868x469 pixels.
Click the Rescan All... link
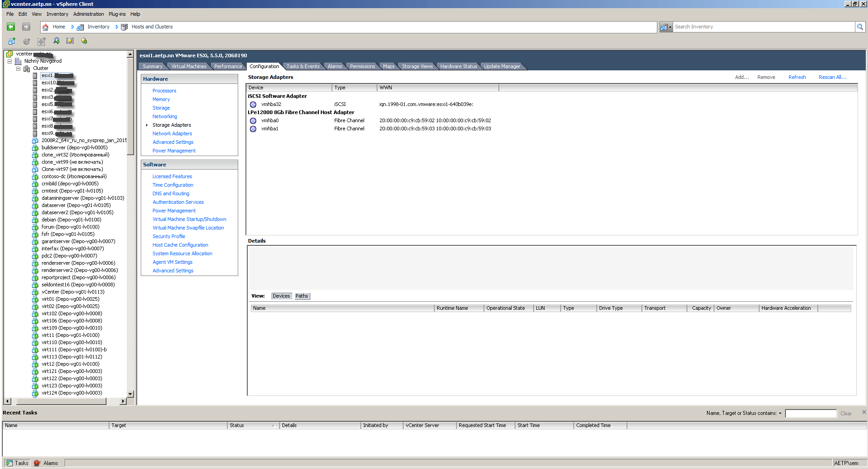click(x=832, y=78)
